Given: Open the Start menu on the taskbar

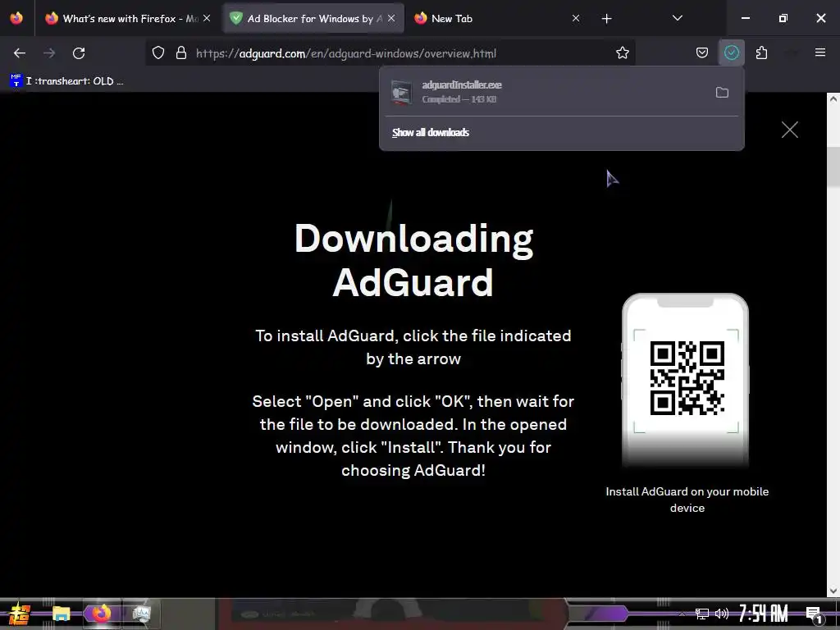Looking at the screenshot, I should pyautogui.click(x=20, y=614).
